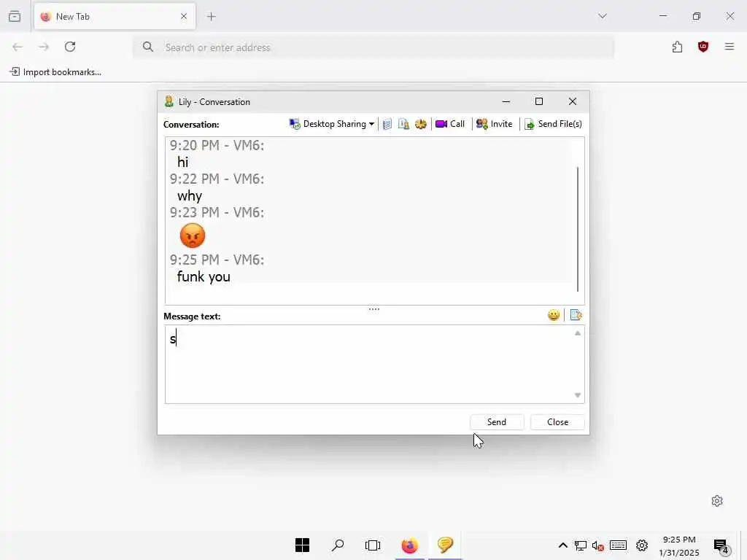Image resolution: width=747 pixels, height=560 pixels.
Task: Click the color palette icon in toolbar
Action: [421, 124]
